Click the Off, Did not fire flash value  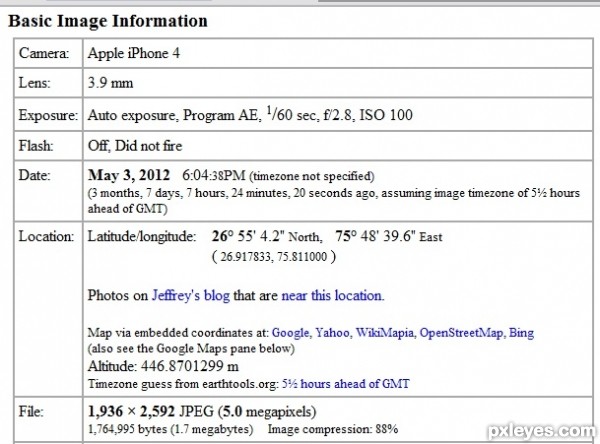[135, 145]
